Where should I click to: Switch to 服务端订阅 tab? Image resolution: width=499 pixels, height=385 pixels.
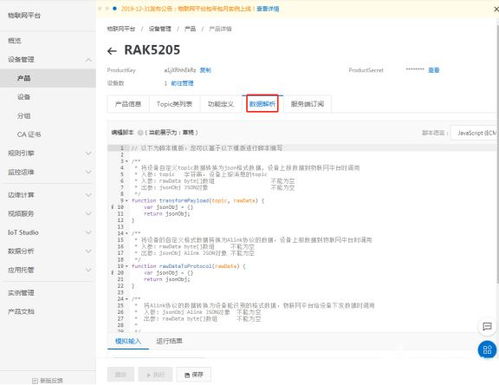click(307, 104)
